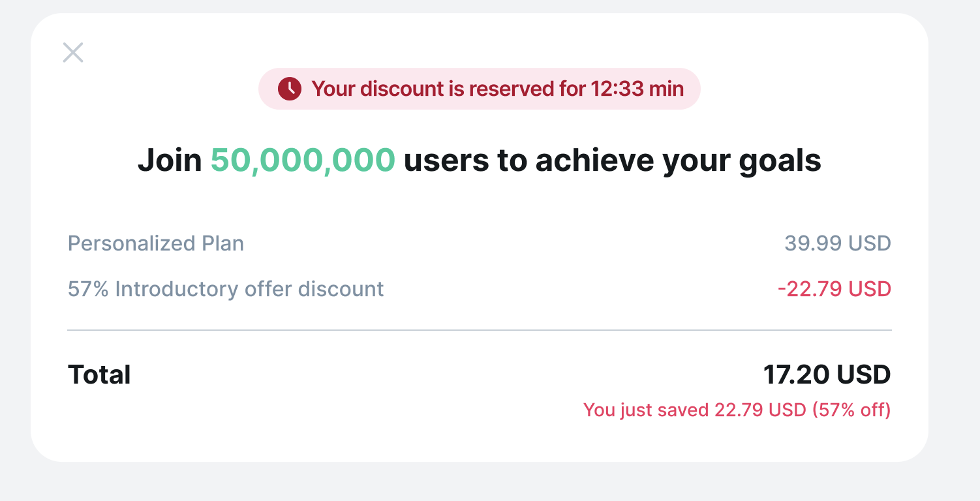Click the red -22.79 USD discount amount
This screenshot has width=980, height=501.
(834, 289)
